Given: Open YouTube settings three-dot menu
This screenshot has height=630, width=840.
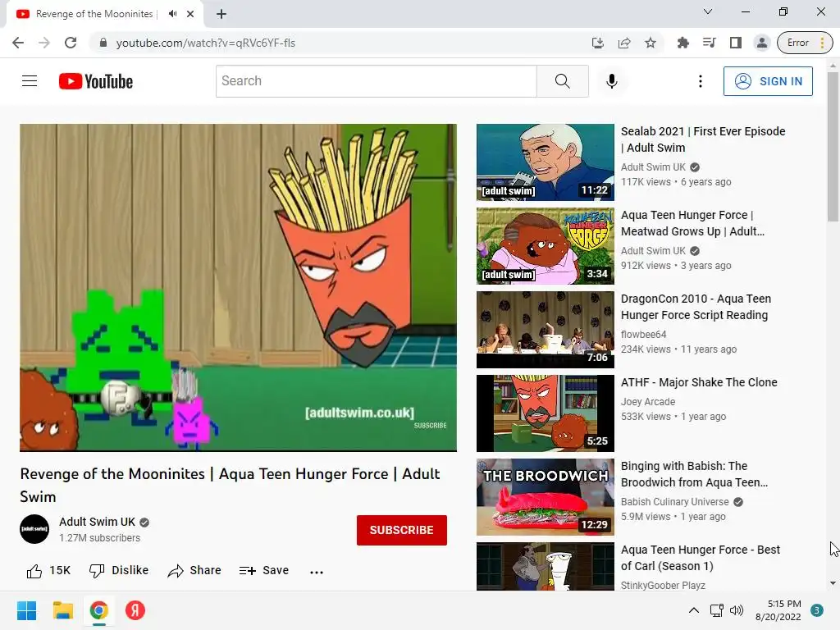Looking at the screenshot, I should click(701, 81).
